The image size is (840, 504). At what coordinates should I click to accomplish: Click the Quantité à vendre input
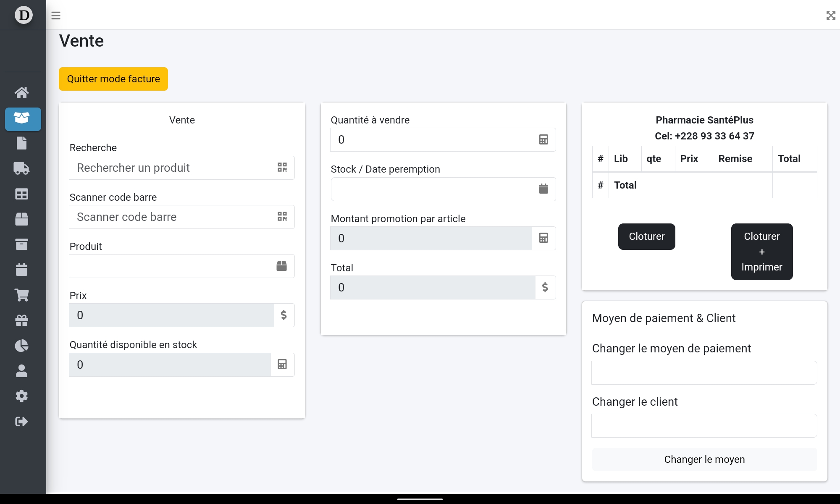433,140
